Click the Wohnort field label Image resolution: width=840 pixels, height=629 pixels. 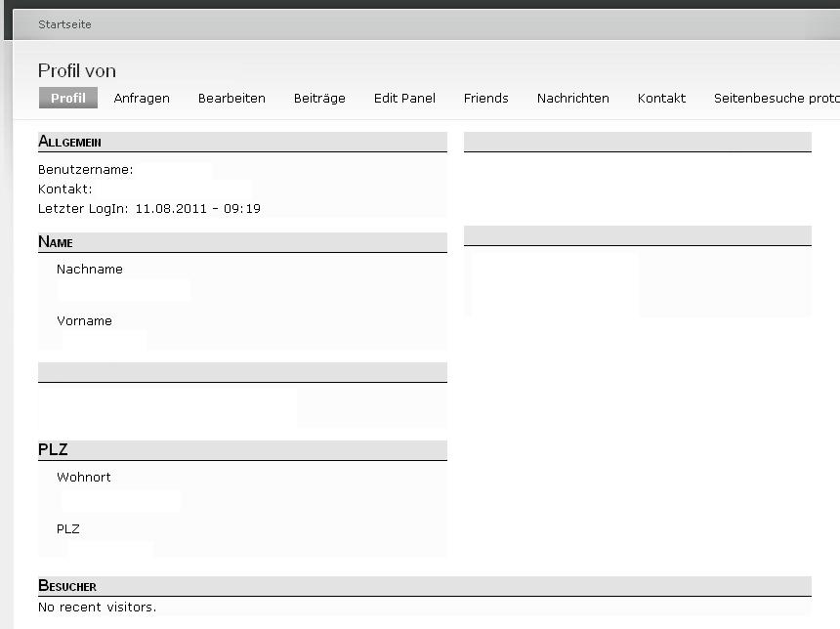[x=84, y=478]
